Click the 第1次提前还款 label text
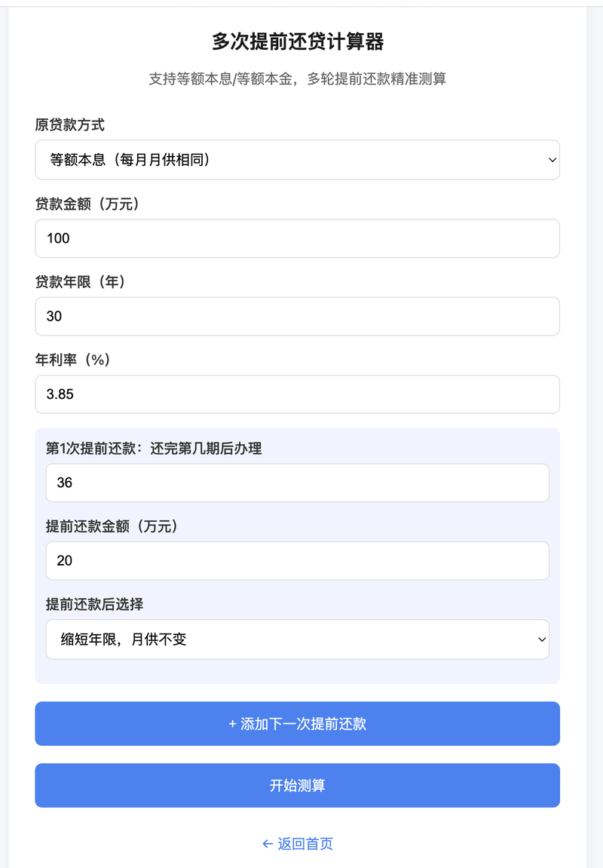 pos(90,449)
